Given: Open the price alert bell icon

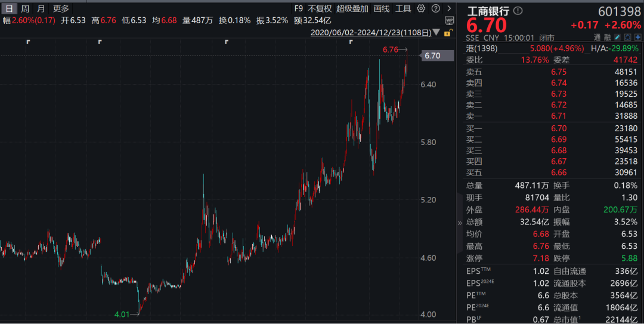Looking at the screenshot, I should click(627, 37).
